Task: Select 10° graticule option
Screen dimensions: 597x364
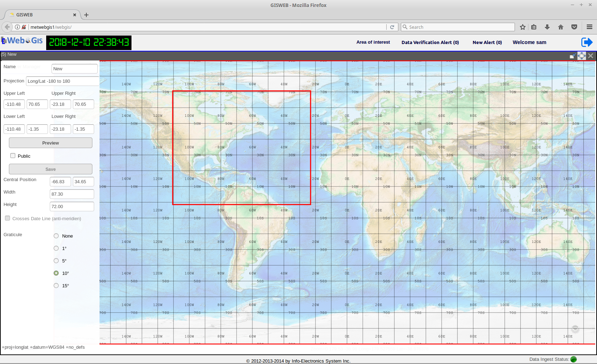Action: click(x=56, y=273)
